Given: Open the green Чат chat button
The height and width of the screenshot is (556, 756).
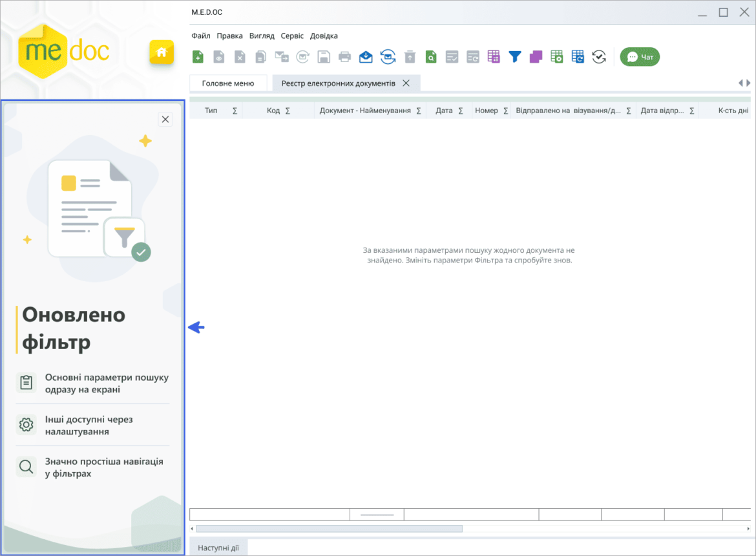Looking at the screenshot, I should (x=640, y=57).
